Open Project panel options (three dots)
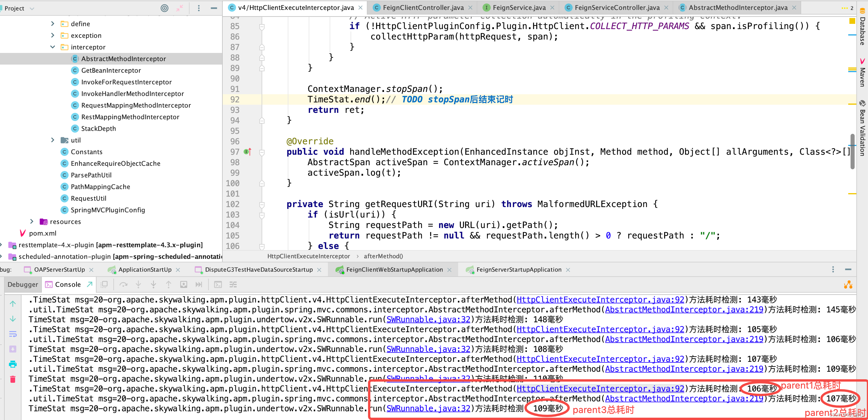Viewport: 868px width, 420px height. pyautogui.click(x=199, y=8)
